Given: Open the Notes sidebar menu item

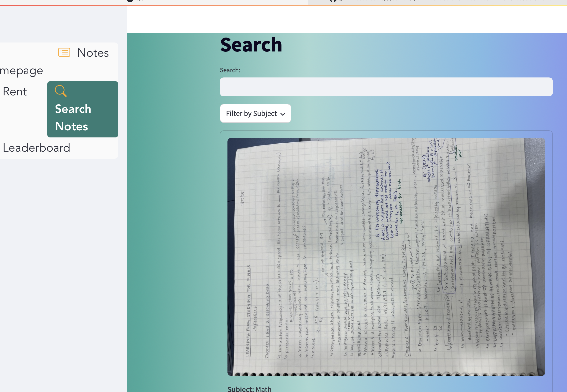Looking at the screenshot, I should tap(93, 53).
